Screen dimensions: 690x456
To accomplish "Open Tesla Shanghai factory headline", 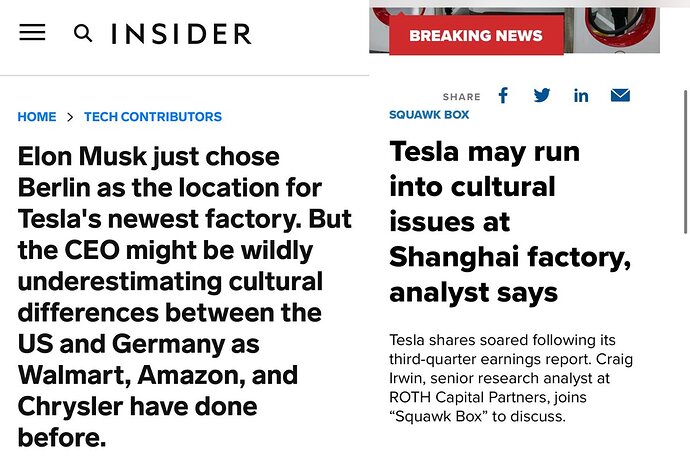I will click(510, 222).
